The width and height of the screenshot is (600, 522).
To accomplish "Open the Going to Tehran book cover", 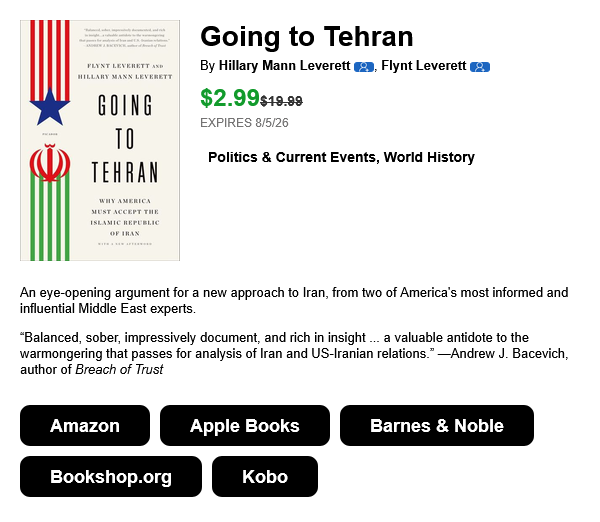I will [100, 140].
